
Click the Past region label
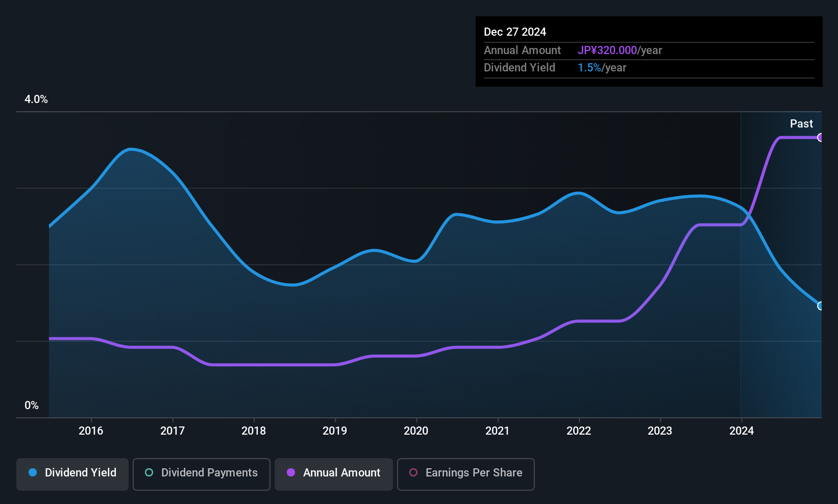pos(801,123)
